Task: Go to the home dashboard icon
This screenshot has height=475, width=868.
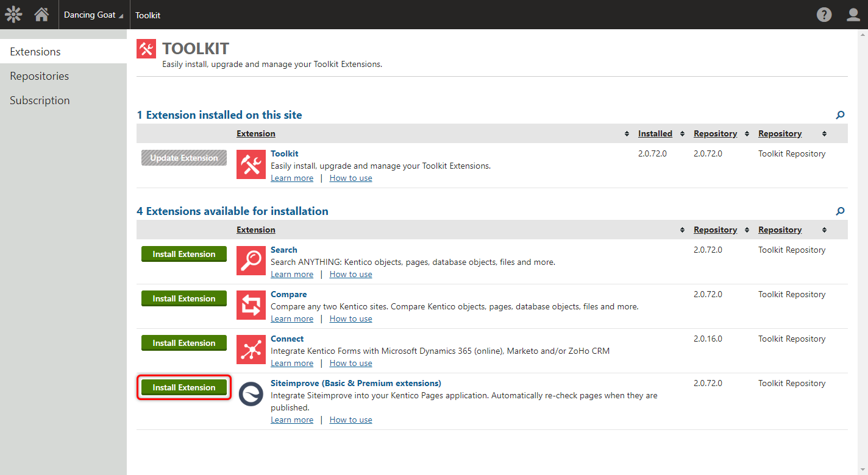Action: point(41,15)
